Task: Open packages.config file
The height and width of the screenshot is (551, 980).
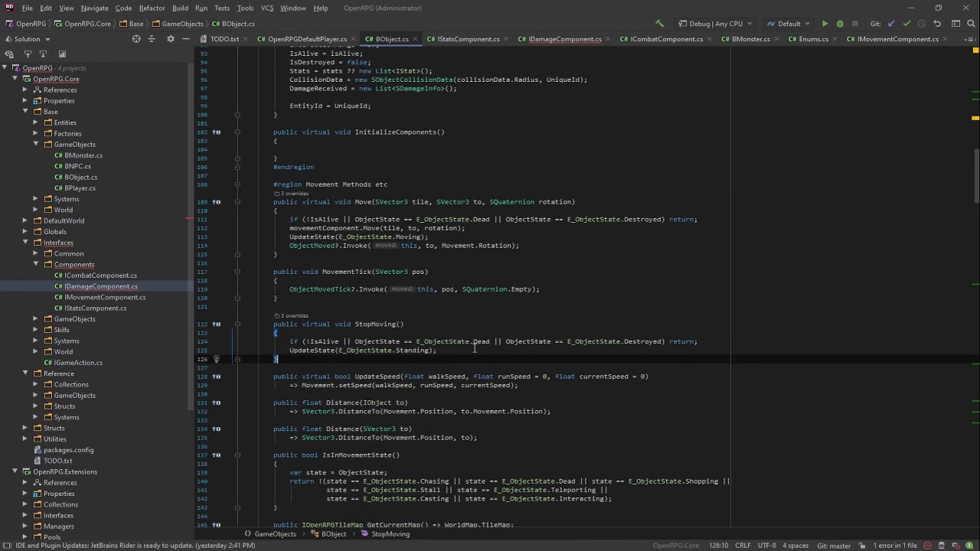Action: (x=68, y=450)
